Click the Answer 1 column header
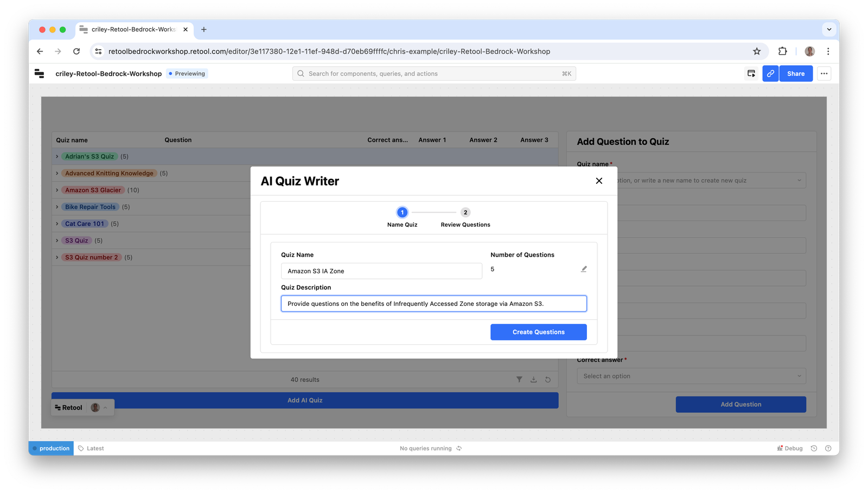868x493 pixels. [x=432, y=140]
